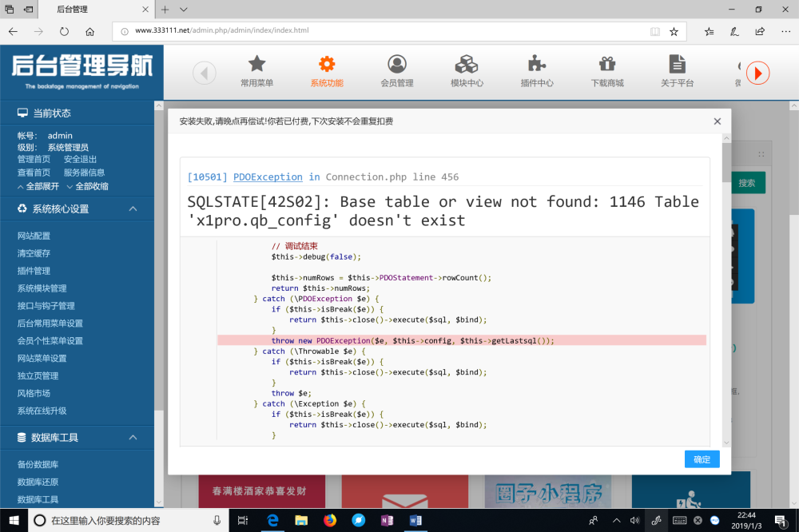The image size is (799, 532).
Task: Open Firefox from the taskbar
Action: [330, 520]
